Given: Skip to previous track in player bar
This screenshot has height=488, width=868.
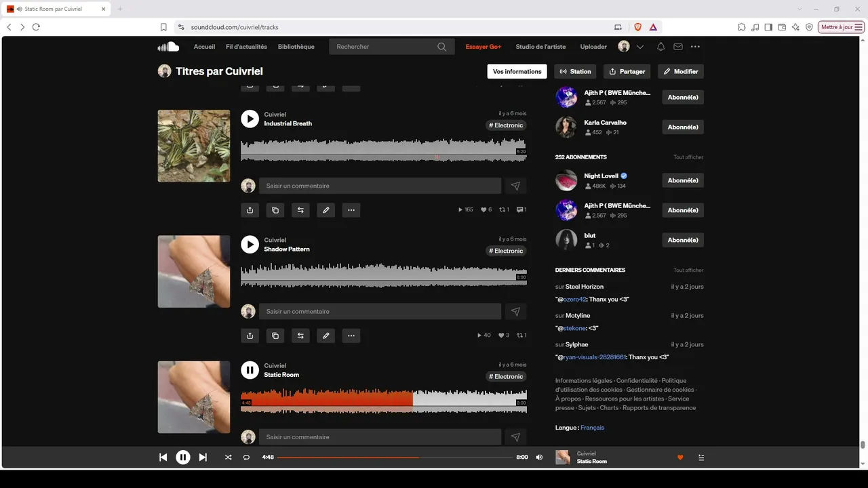Looking at the screenshot, I should pyautogui.click(x=163, y=457).
